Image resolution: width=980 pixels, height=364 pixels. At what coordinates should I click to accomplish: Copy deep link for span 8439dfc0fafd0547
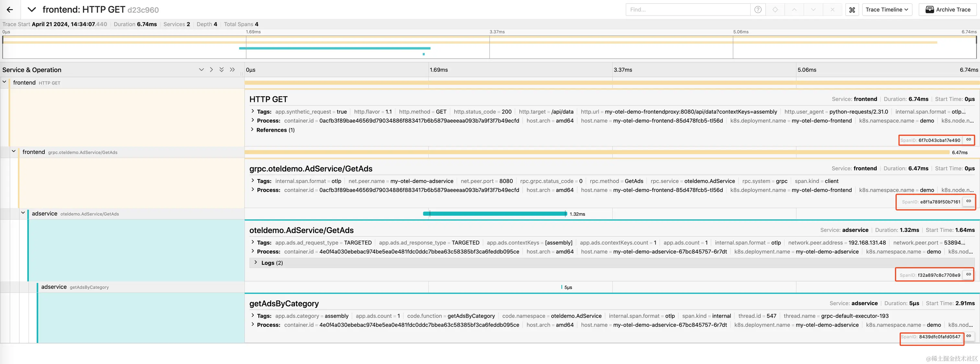(968, 336)
